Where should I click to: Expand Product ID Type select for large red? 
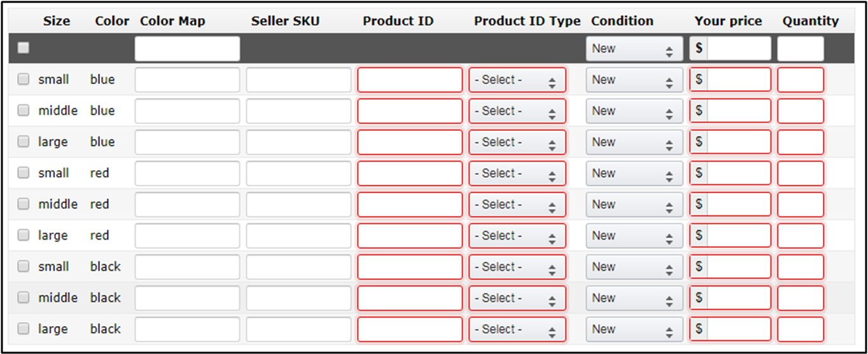[x=517, y=236]
